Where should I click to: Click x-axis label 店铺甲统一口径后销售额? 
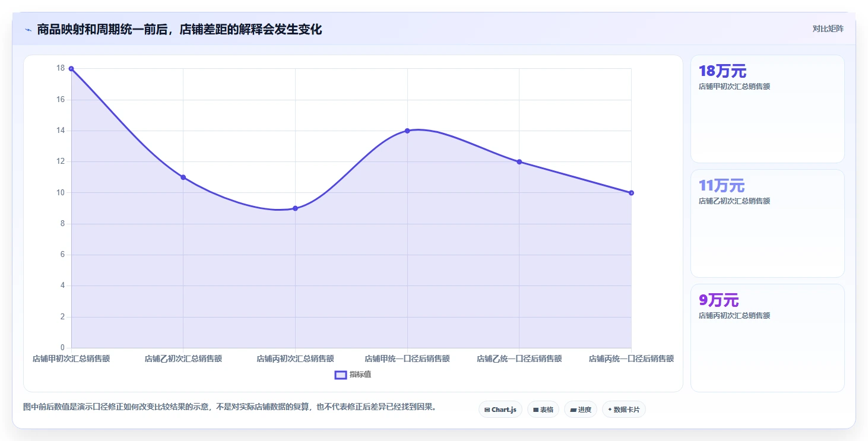pos(407,358)
